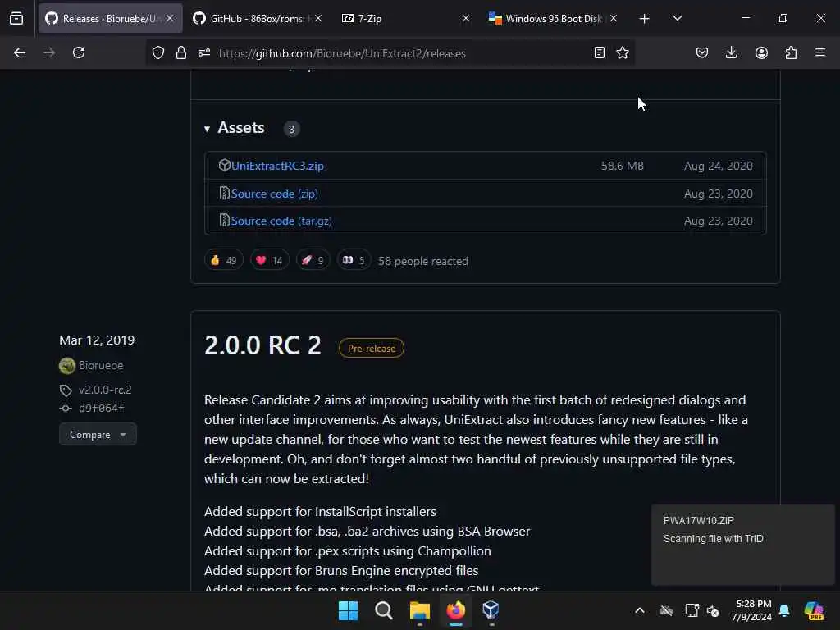Bookmark this page with star icon
Image resolution: width=840 pixels, height=630 pixels.
(623, 52)
